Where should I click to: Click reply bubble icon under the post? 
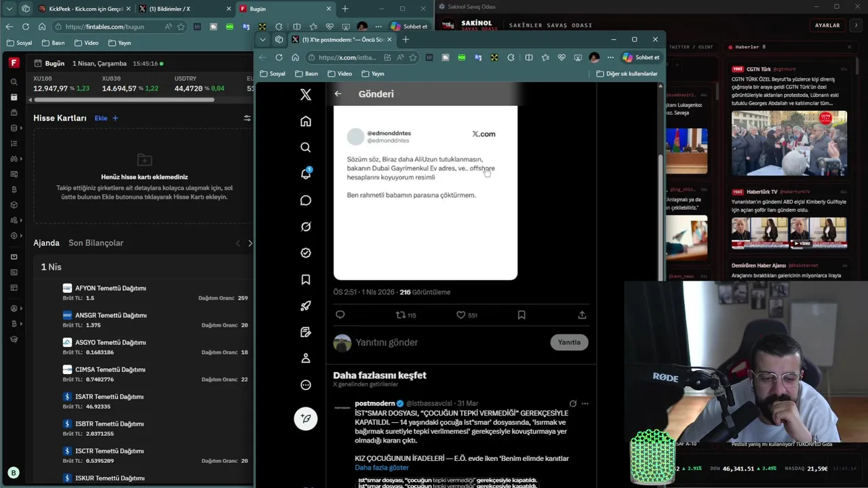tap(340, 314)
